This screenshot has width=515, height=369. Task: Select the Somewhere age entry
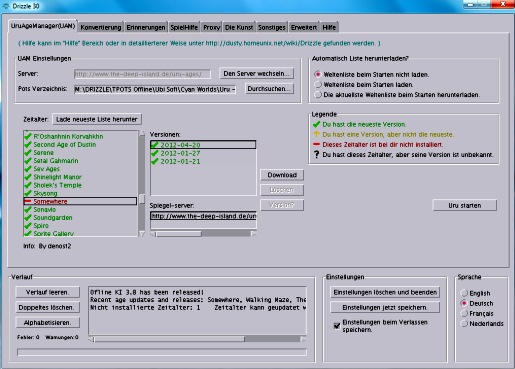pyautogui.click(x=80, y=201)
